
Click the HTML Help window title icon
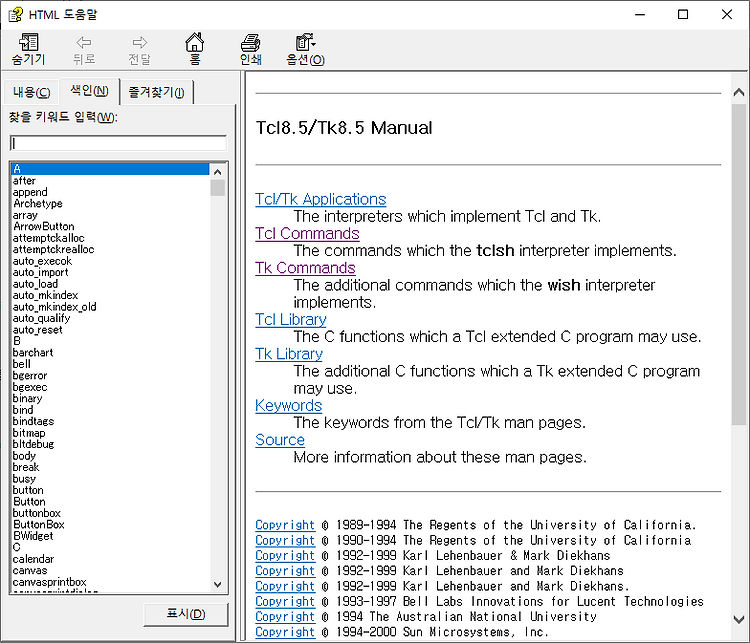15,14
